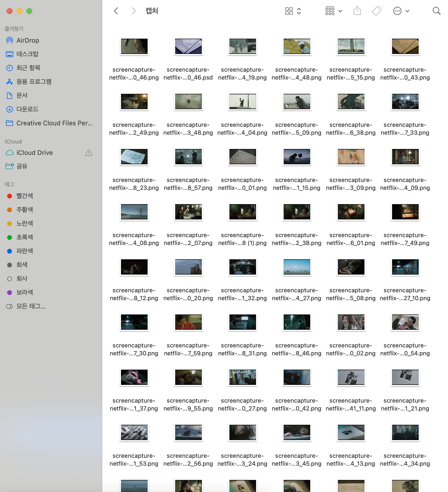
Task: Select the 0_46.psd file thumbnail
Action: coord(189,46)
